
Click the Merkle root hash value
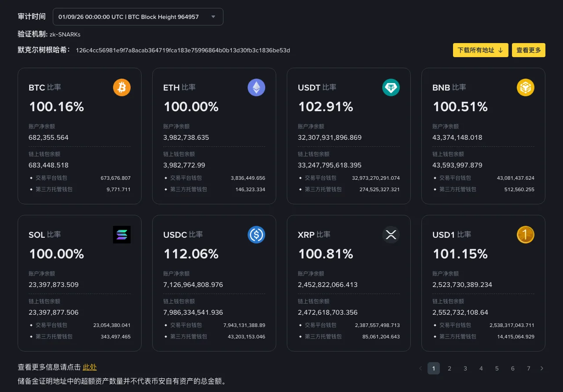(183, 50)
